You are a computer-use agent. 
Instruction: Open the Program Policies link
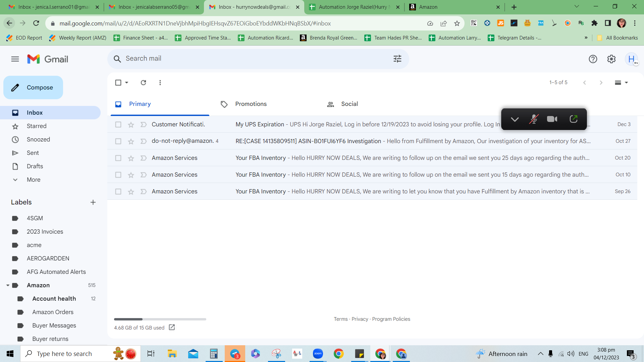391,319
